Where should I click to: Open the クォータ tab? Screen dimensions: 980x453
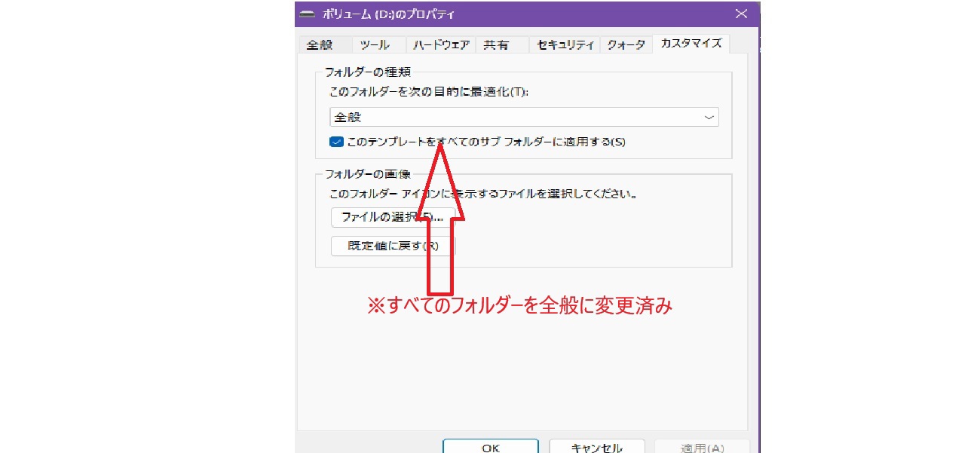pos(626,45)
